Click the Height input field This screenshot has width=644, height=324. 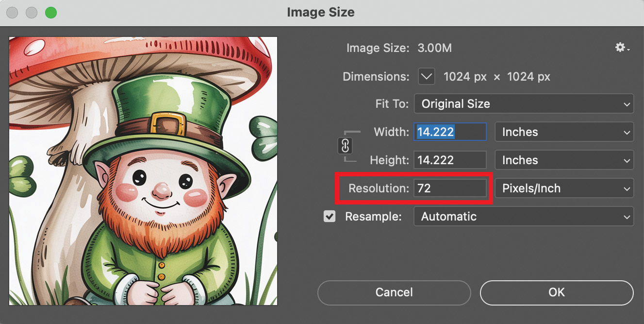coord(450,160)
